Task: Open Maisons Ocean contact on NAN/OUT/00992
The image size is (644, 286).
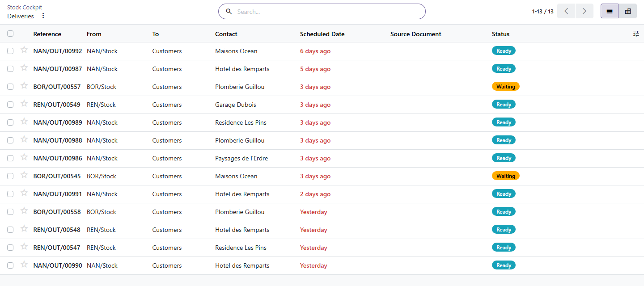Action: click(x=236, y=51)
